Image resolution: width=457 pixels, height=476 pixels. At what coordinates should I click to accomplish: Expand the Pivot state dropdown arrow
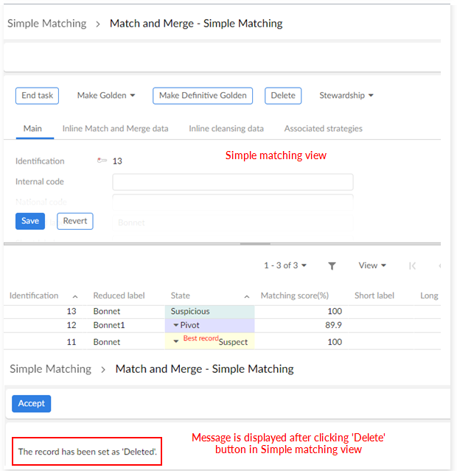(175, 325)
